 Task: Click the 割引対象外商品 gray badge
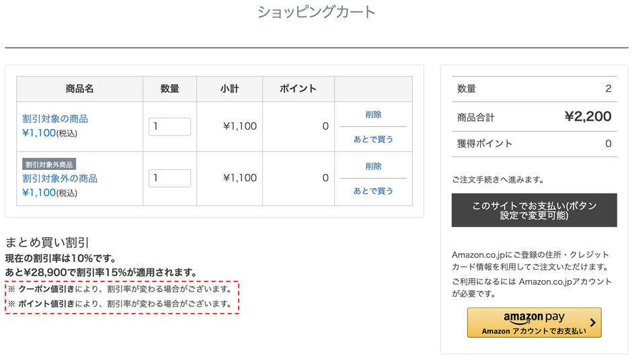tap(49, 165)
